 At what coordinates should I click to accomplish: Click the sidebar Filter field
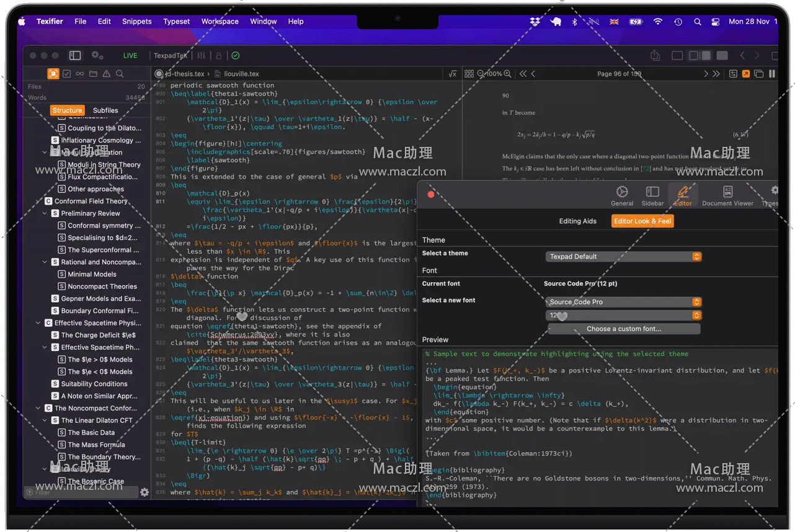click(x=81, y=492)
